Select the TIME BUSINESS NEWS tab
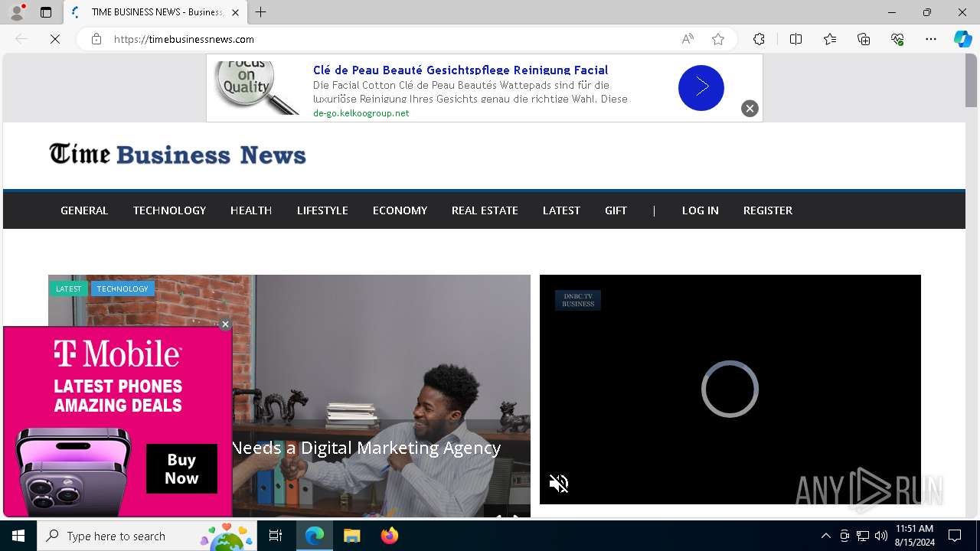Viewport: 980px width, 551px height. pyautogui.click(x=155, y=12)
